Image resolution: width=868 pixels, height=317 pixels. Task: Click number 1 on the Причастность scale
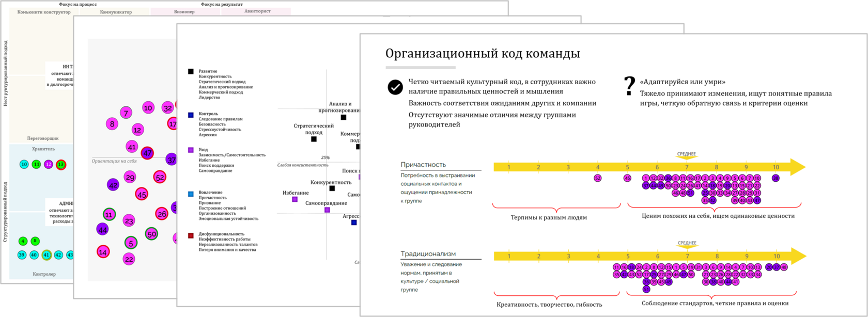(509, 167)
